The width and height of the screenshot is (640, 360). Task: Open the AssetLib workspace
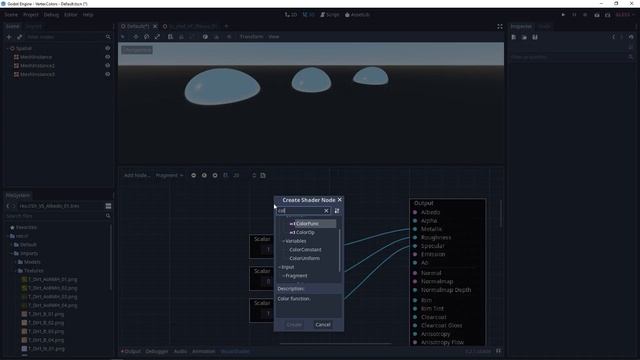click(x=357, y=15)
